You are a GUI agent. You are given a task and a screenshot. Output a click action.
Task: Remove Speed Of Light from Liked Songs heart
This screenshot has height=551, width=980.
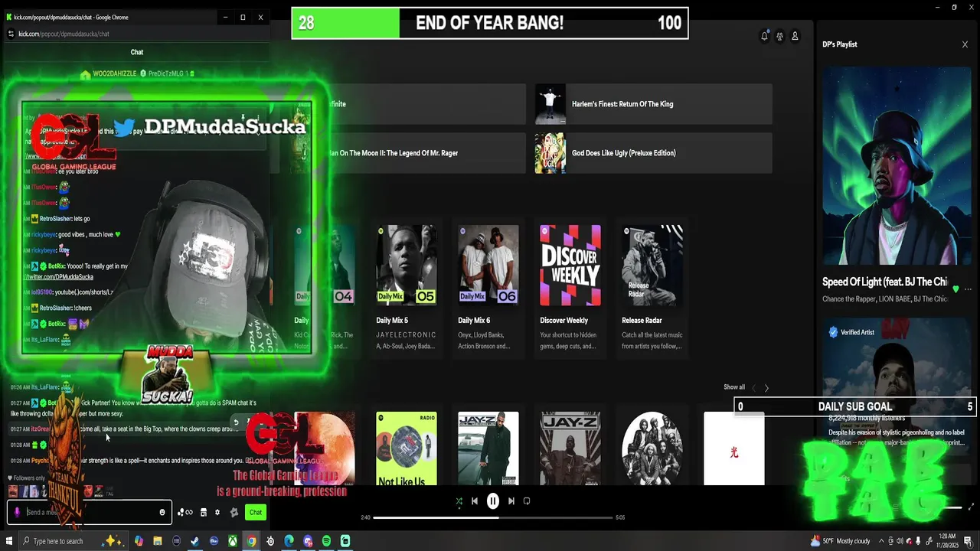point(955,289)
